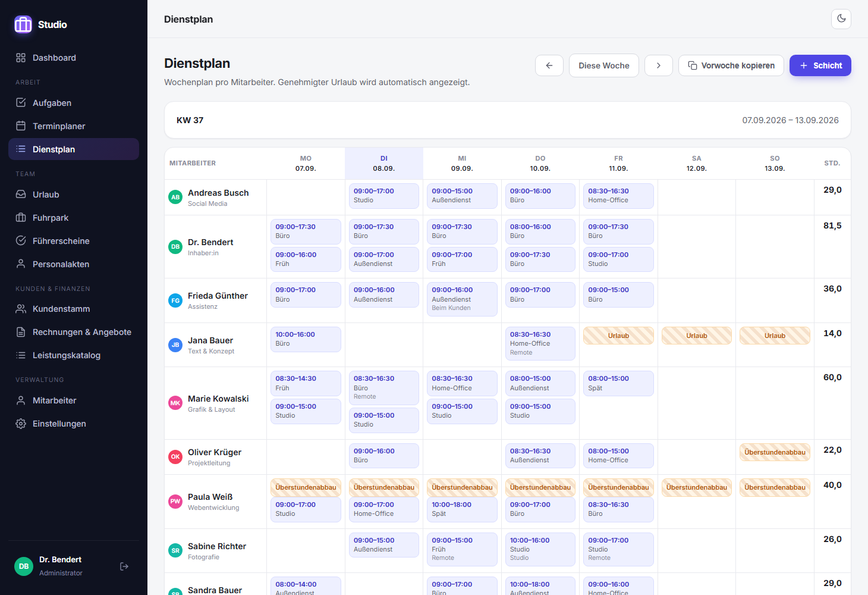Image resolution: width=868 pixels, height=595 pixels.
Task: Select Paula Weiß's Saturday Überstundenabbau entry
Action: pyautogui.click(x=697, y=487)
